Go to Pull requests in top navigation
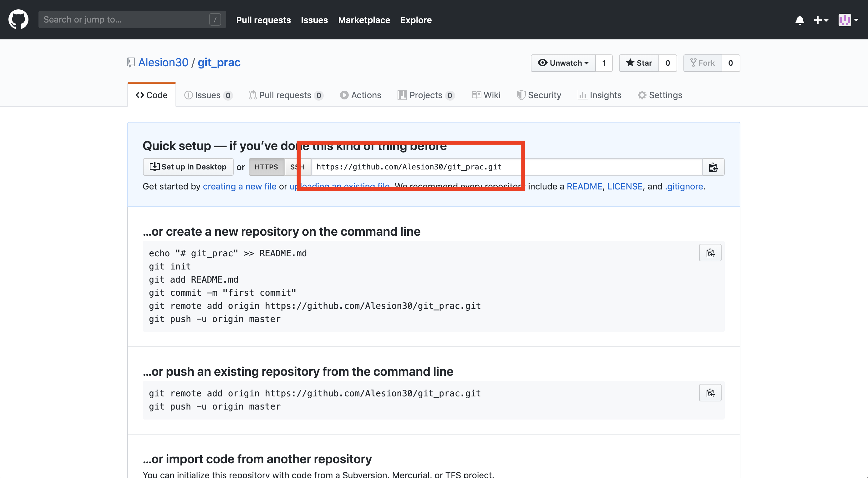Screen dimensions: 868x478 point(263,20)
